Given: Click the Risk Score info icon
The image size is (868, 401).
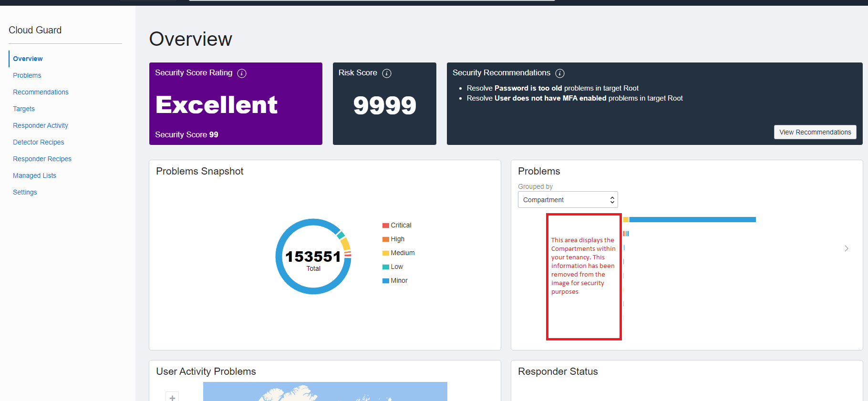Looking at the screenshot, I should click(x=387, y=73).
